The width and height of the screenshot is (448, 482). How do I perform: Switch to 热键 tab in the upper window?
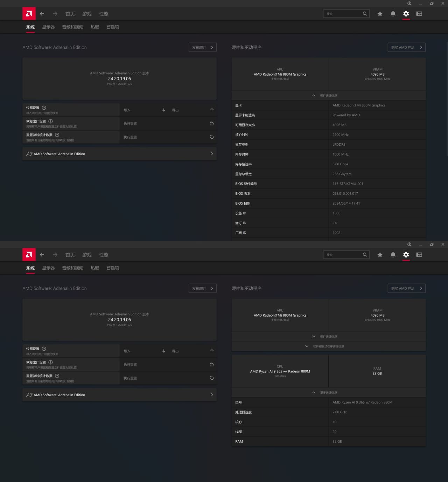pyautogui.click(x=95, y=27)
